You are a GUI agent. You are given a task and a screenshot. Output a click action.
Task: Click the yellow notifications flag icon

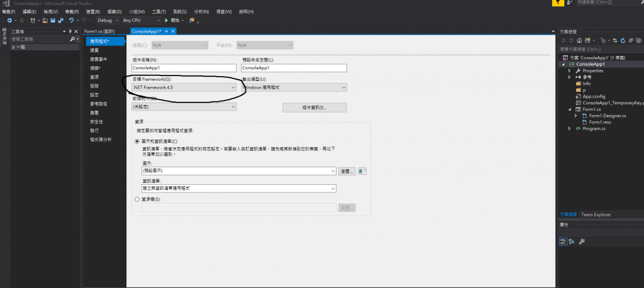(558, 3)
